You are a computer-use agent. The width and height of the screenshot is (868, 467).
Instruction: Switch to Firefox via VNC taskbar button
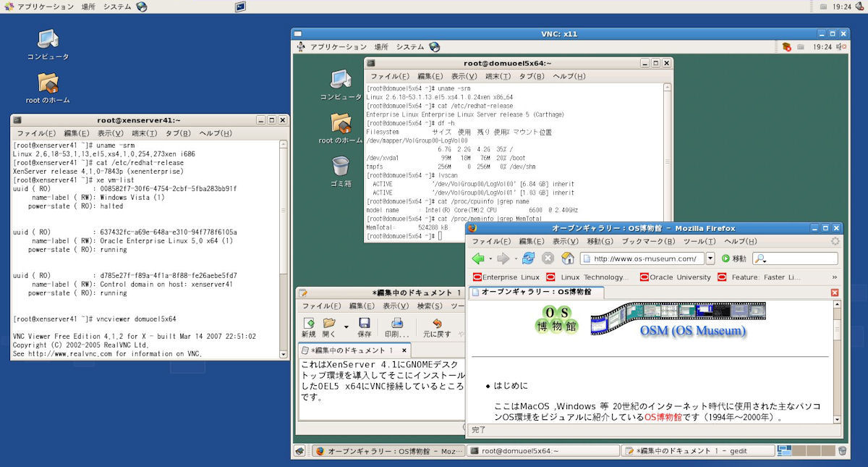pyautogui.click(x=389, y=451)
